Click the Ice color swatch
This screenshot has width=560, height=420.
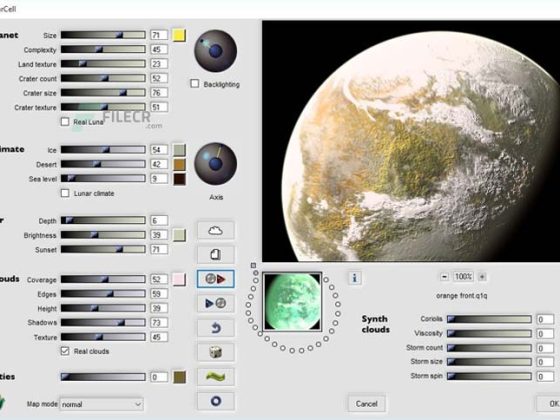[179, 150]
